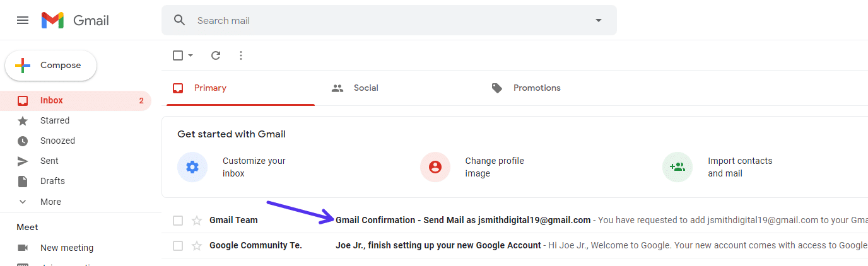Expand the More section in sidebar
Viewport: 868px width, 266px height.
click(x=50, y=202)
